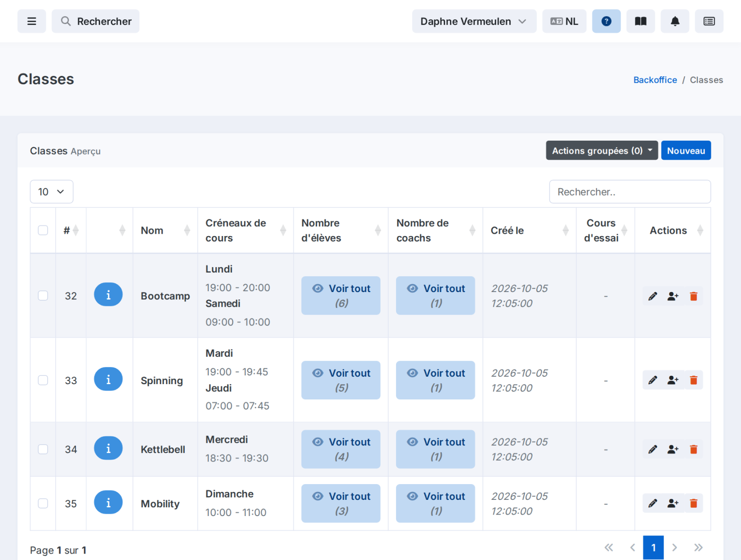
Task: Go to pagination page 1
Action: point(653,548)
